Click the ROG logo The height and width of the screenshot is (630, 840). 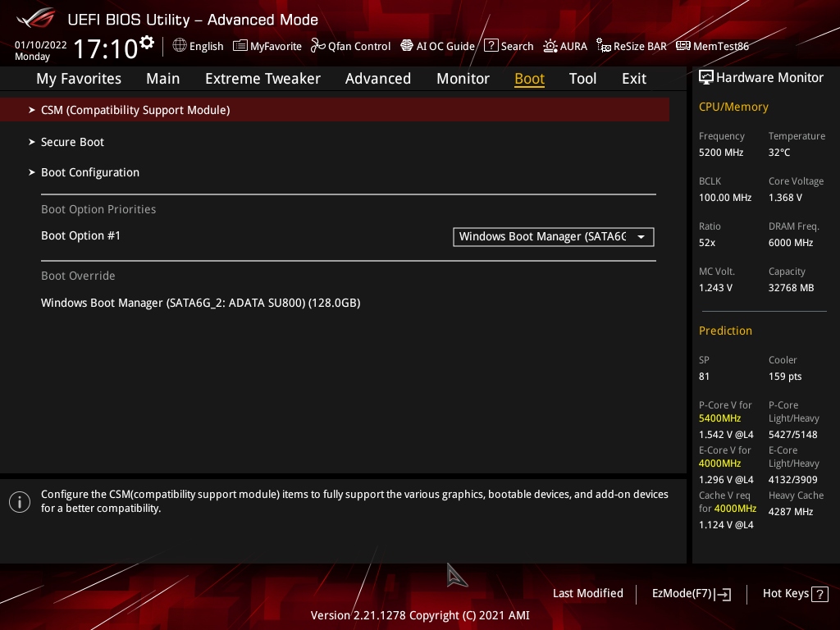[36, 18]
